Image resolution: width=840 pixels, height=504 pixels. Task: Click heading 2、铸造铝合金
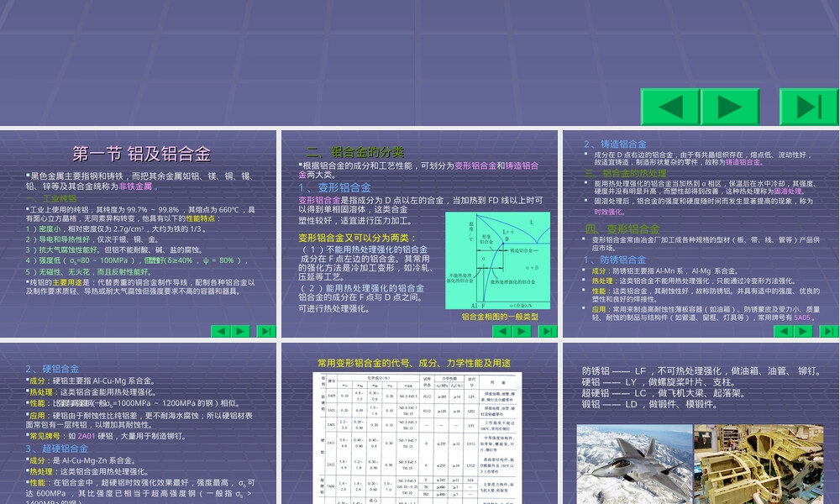click(615, 144)
